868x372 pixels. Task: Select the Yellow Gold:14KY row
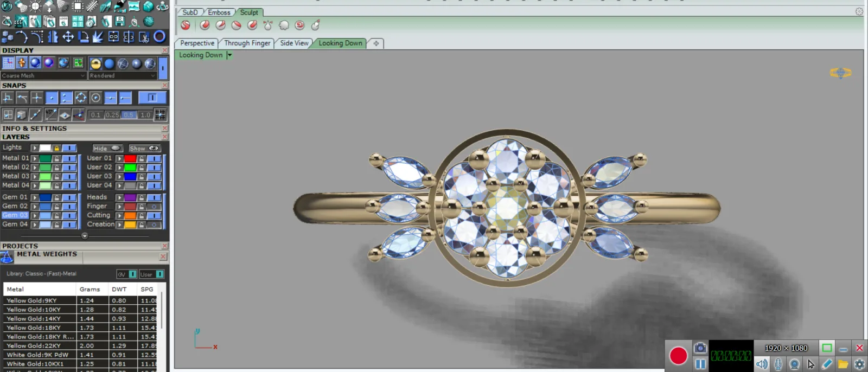[80, 319]
